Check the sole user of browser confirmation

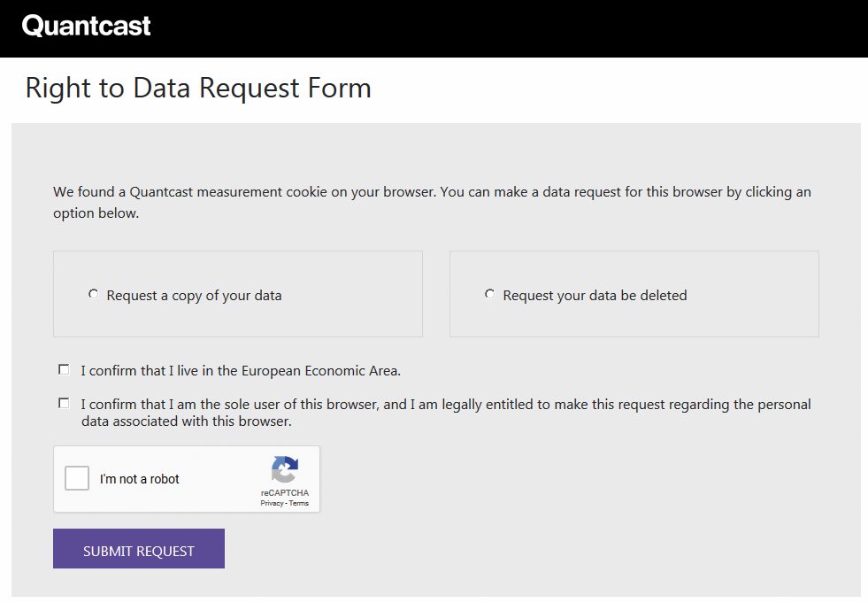[64, 404]
